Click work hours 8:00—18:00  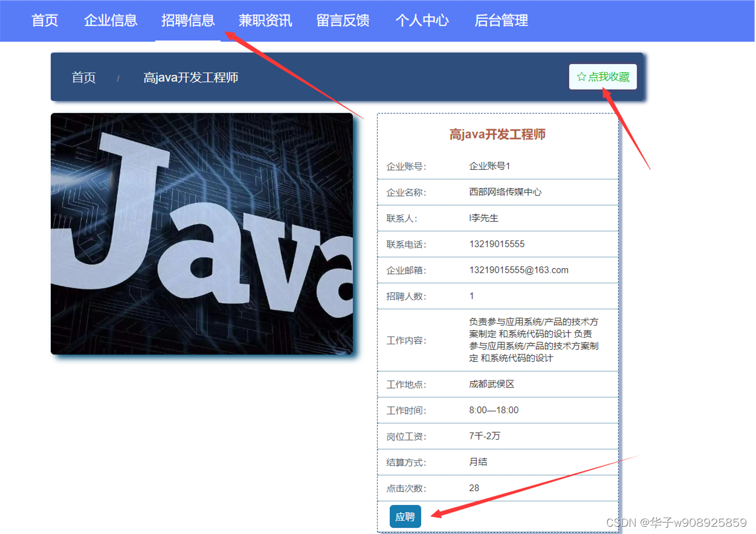[494, 410]
